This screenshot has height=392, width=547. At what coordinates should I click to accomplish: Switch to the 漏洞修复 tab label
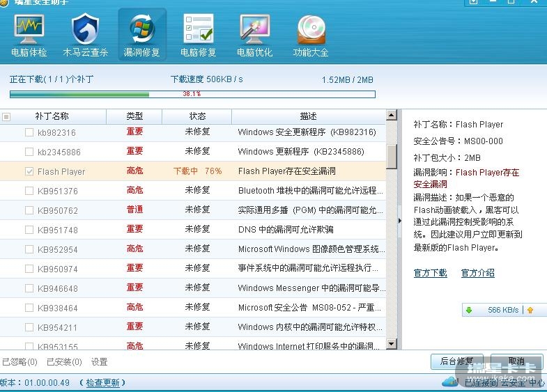coord(141,53)
